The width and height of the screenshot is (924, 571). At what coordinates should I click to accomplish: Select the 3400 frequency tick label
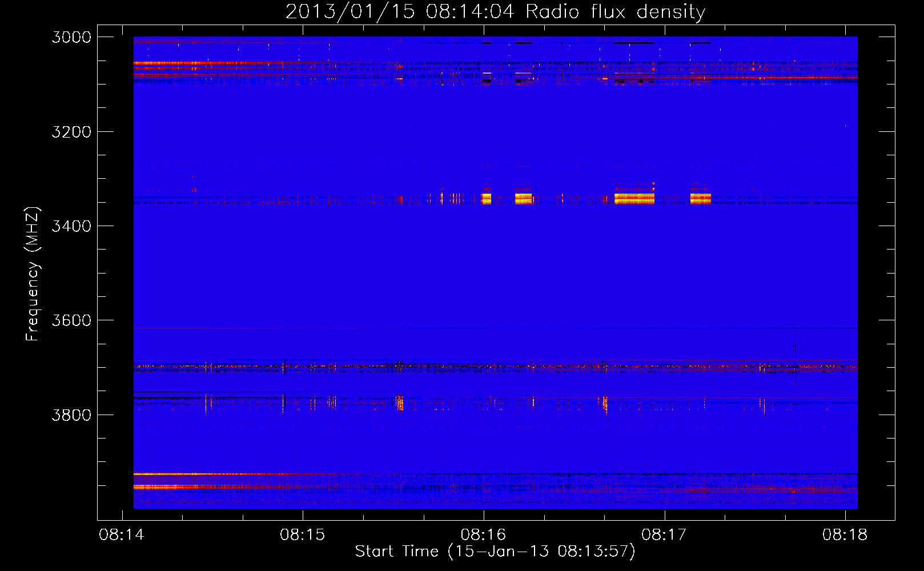point(71,226)
